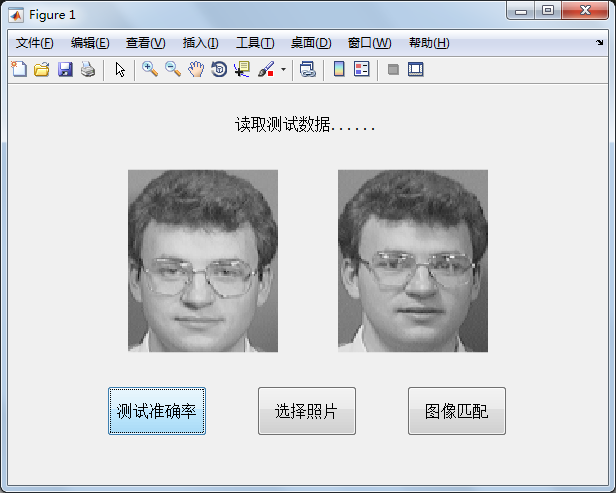Open a file with the folder icon
The width and height of the screenshot is (616, 493).
tap(42, 70)
